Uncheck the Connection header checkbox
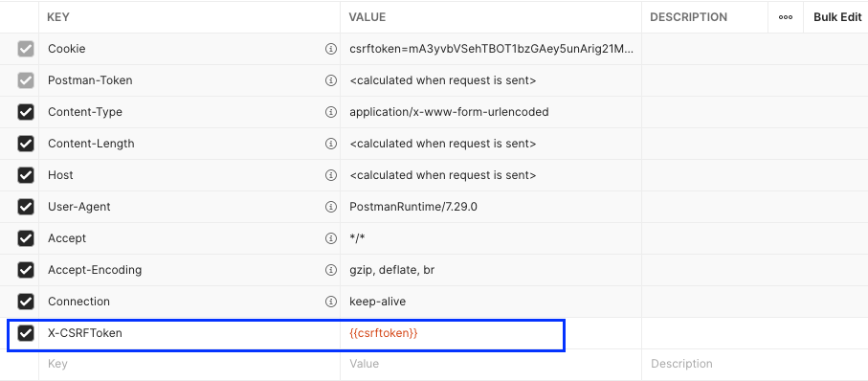Image resolution: width=868 pixels, height=381 pixels. [x=26, y=302]
